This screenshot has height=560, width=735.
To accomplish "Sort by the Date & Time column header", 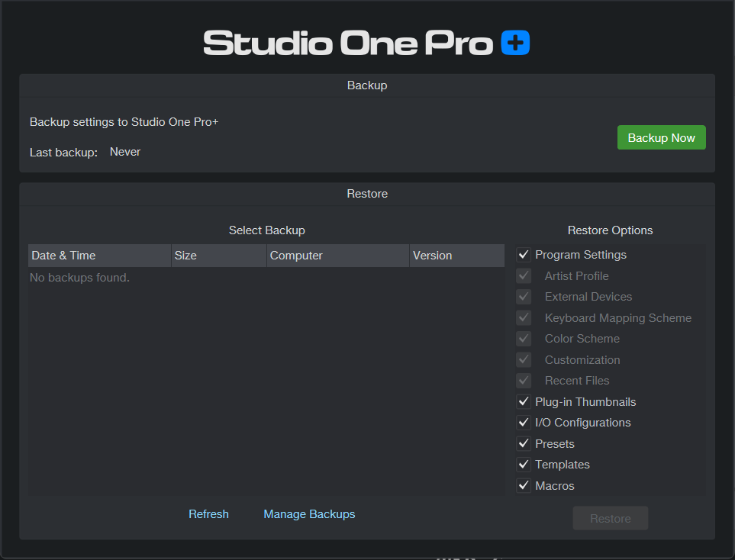I will tap(99, 256).
